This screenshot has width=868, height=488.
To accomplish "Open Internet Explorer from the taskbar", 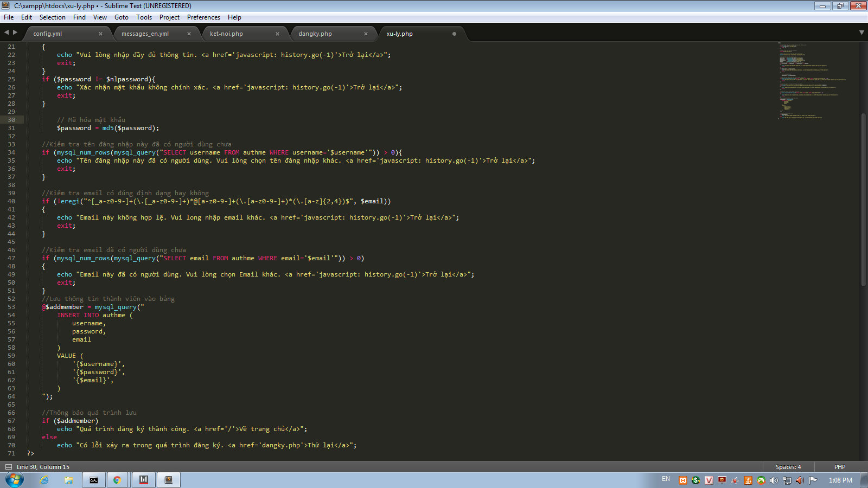I will pyautogui.click(x=44, y=480).
